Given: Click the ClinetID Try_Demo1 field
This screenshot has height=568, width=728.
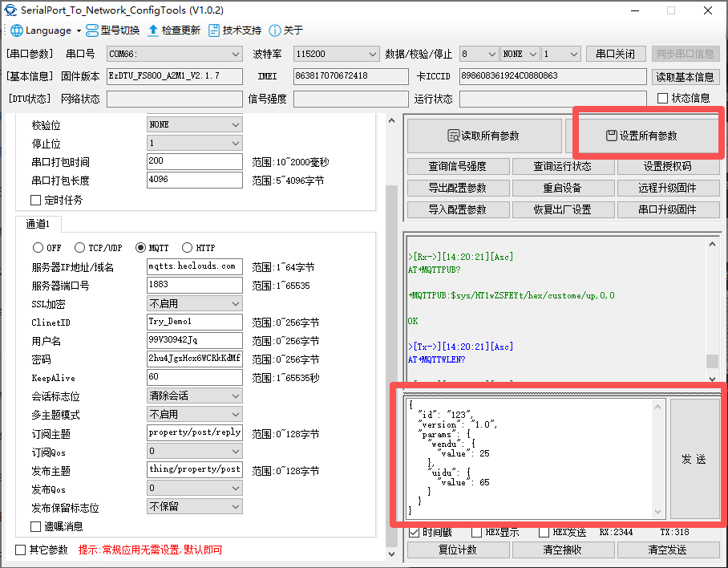Looking at the screenshot, I should click(195, 322).
